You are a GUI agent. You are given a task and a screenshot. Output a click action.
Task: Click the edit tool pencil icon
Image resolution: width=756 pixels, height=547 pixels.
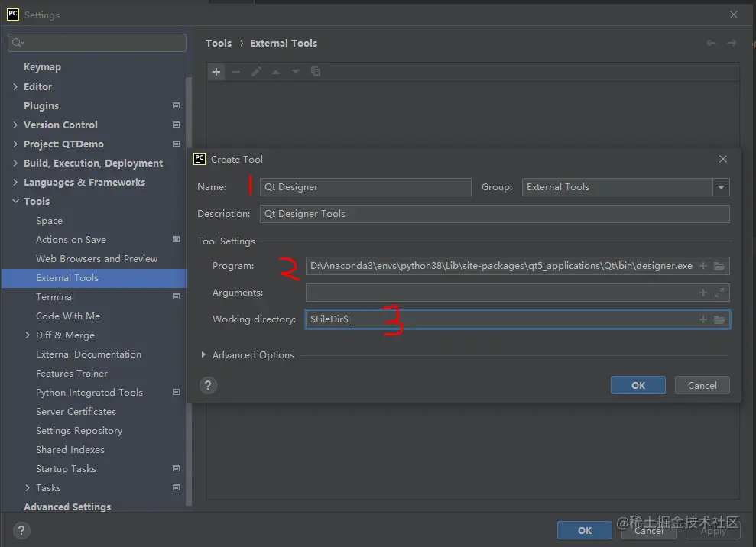pos(256,72)
